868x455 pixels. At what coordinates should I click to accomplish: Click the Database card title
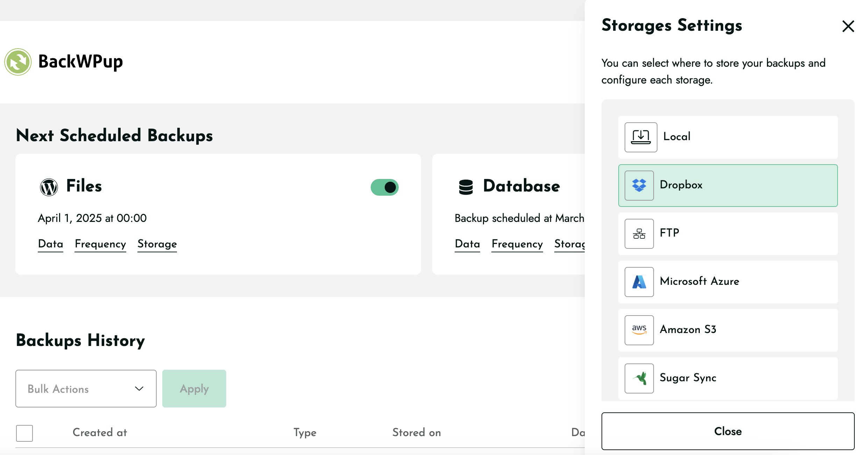tap(521, 186)
